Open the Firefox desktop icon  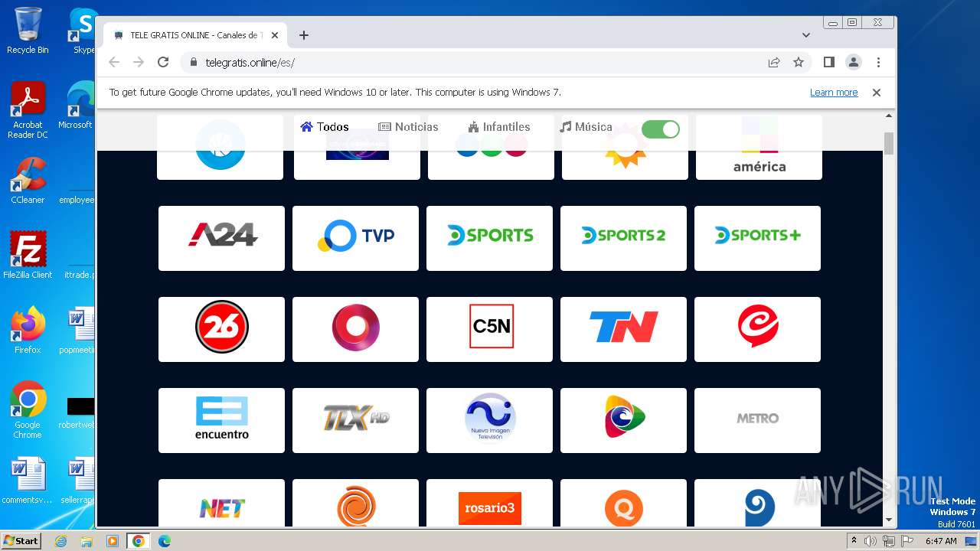tap(28, 330)
